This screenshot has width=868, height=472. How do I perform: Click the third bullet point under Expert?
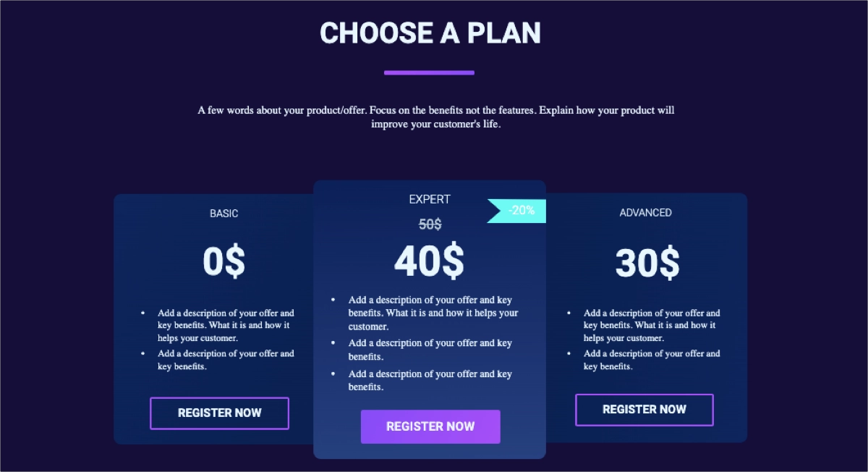tap(432, 380)
